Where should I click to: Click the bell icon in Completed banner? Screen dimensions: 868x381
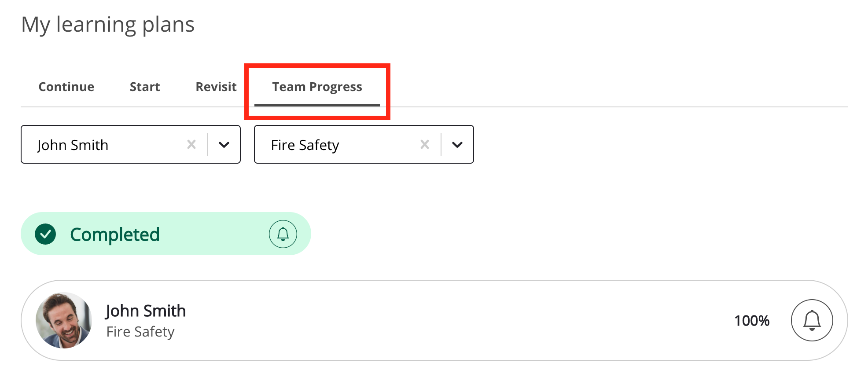click(283, 234)
